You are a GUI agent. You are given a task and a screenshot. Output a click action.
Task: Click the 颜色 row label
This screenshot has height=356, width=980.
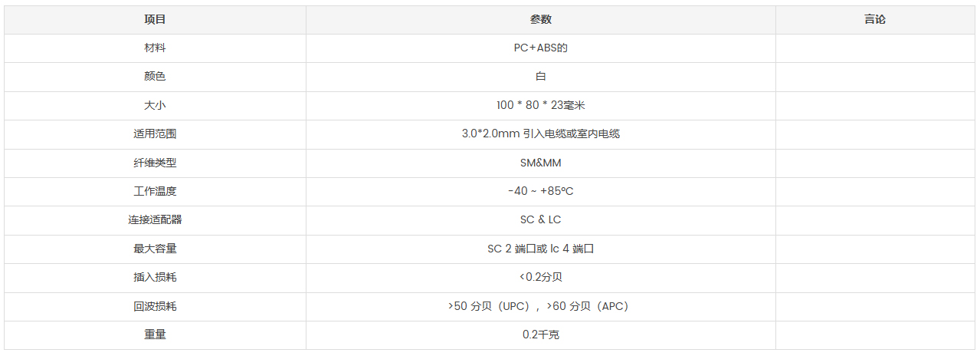coord(155,77)
